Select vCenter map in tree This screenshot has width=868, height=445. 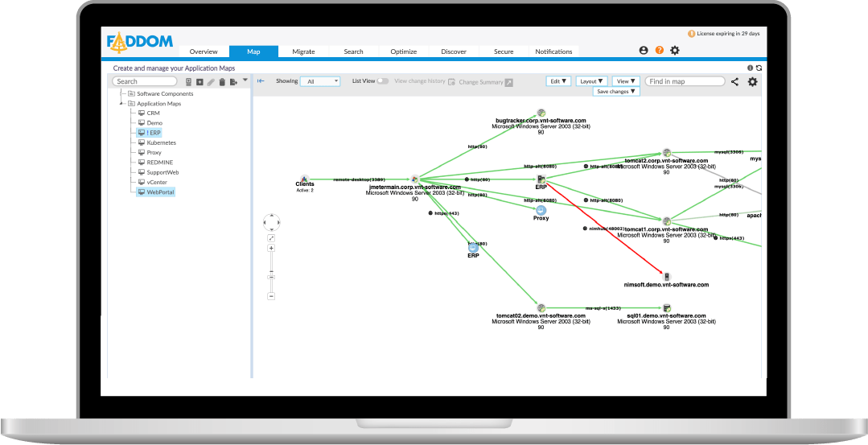click(157, 182)
